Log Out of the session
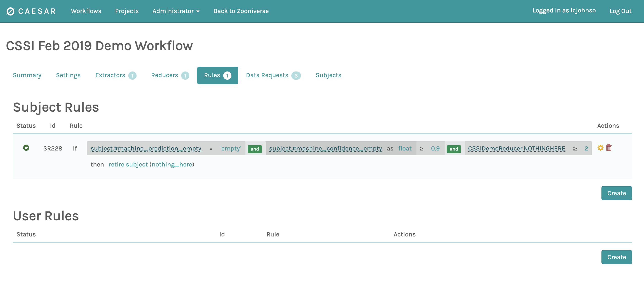Image resolution: width=644 pixels, height=290 pixels. tap(620, 11)
